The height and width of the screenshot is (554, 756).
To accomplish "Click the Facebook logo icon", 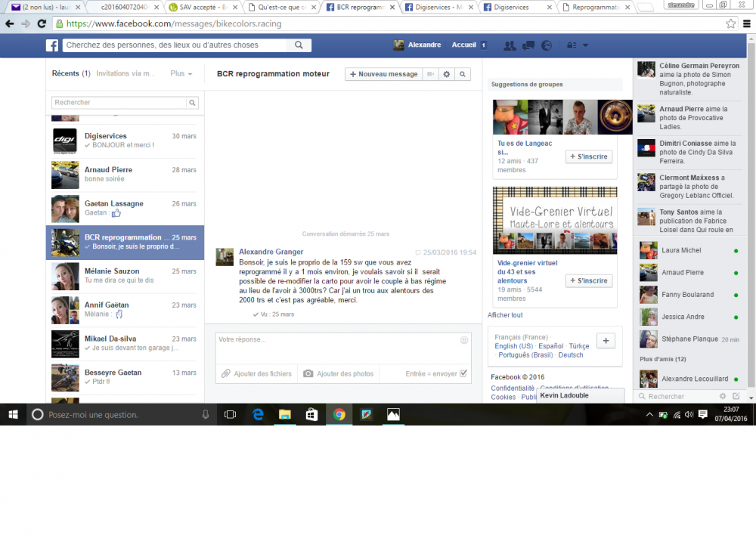I will 52,45.
